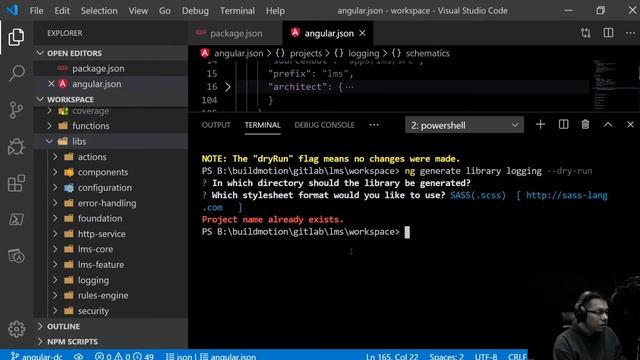The height and width of the screenshot is (360, 640).
Task: Expand the http-service folder
Action: (x=55, y=233)
